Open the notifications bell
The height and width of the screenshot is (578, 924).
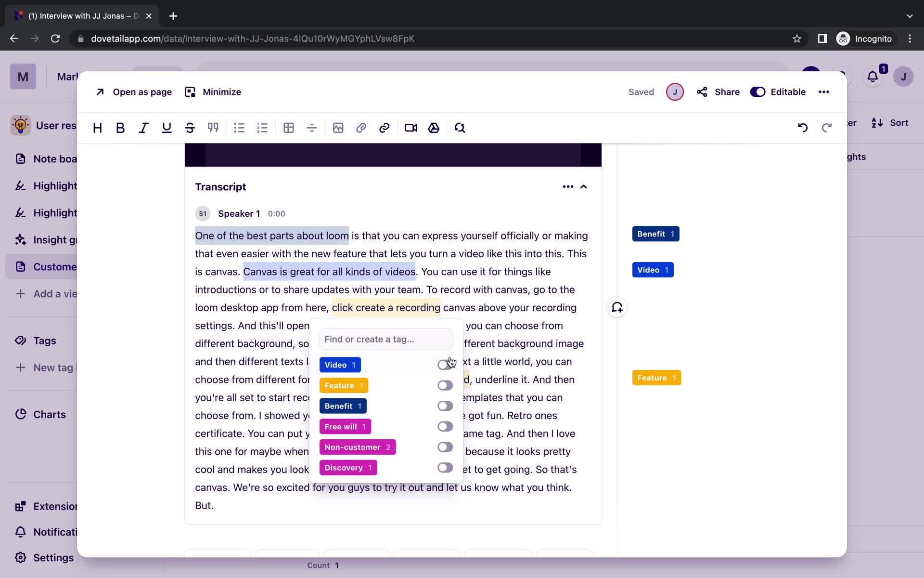pyautogui.click(x=873, y=77)
